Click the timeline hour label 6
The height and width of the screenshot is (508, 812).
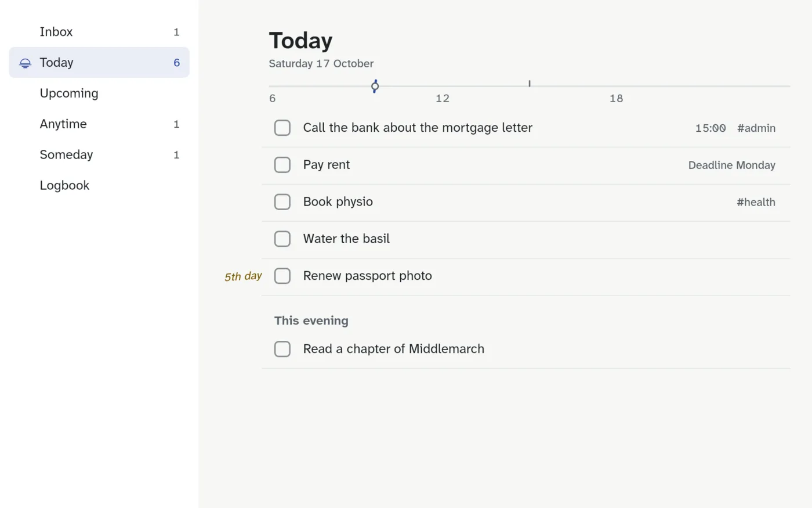click(x=273, y=99)
